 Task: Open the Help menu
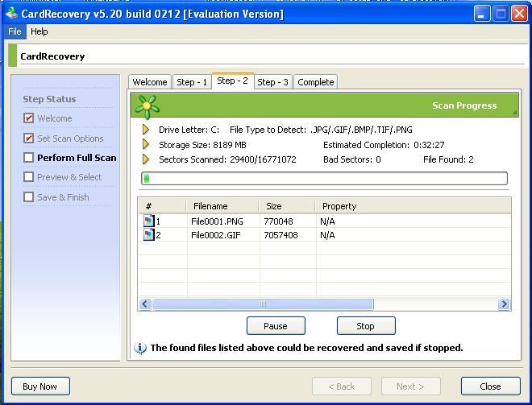point(39,31)
